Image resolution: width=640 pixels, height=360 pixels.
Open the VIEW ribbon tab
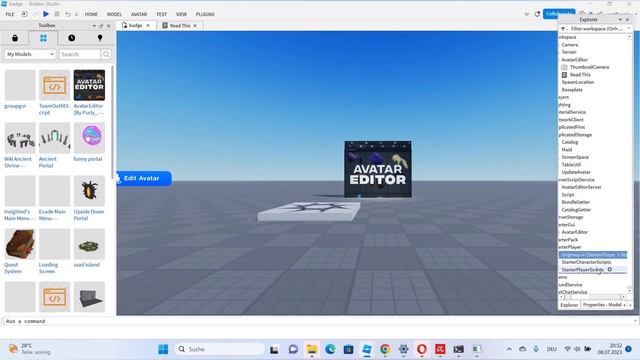coord(181,14)
